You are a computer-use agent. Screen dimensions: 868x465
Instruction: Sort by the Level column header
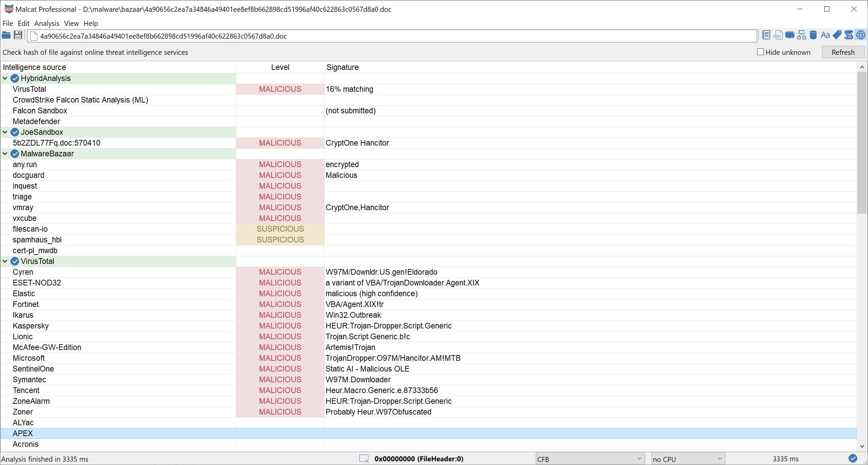(280, 67)
